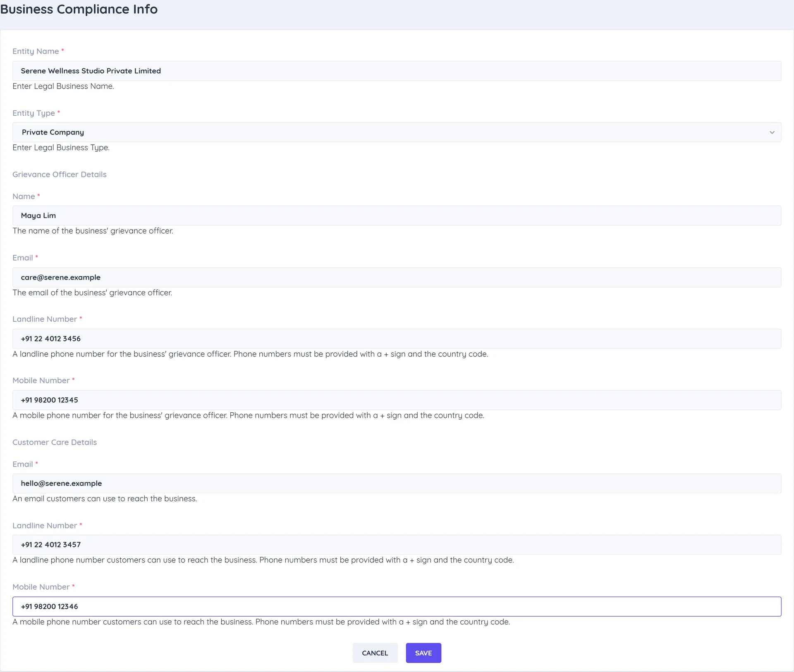Image resolution: width=794 pixels, height=672 pixels.
Task: Cancel the compliance form changes
Action: pyautogui.click(x=375, y=653)
